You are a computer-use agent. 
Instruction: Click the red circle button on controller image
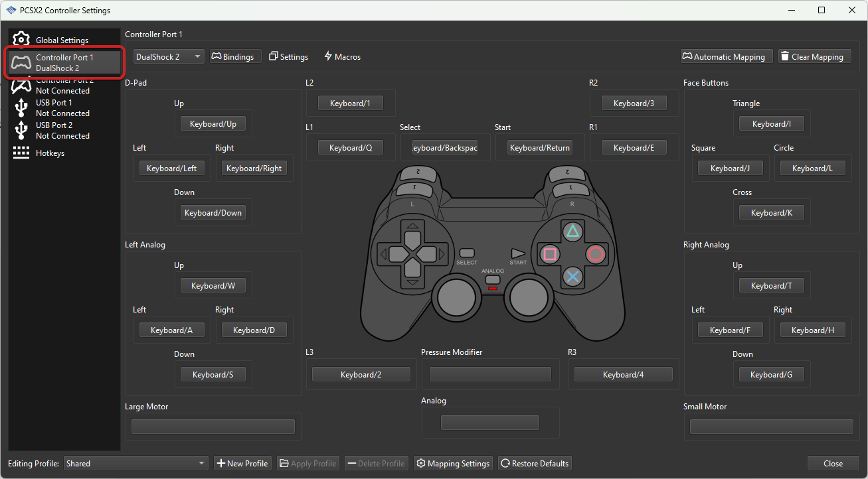595,254
